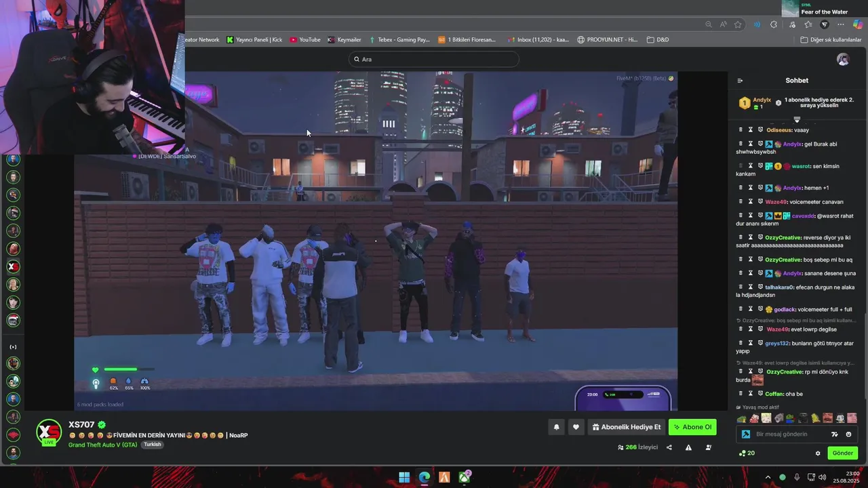Image resolution: width=868 pixels, height=488 pixels.
Task: Click the blue audio playing indicator icon
Action: (x=757, y=24)
